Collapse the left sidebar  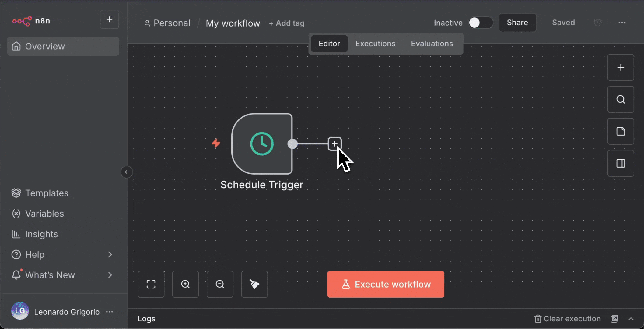(127, 172)
